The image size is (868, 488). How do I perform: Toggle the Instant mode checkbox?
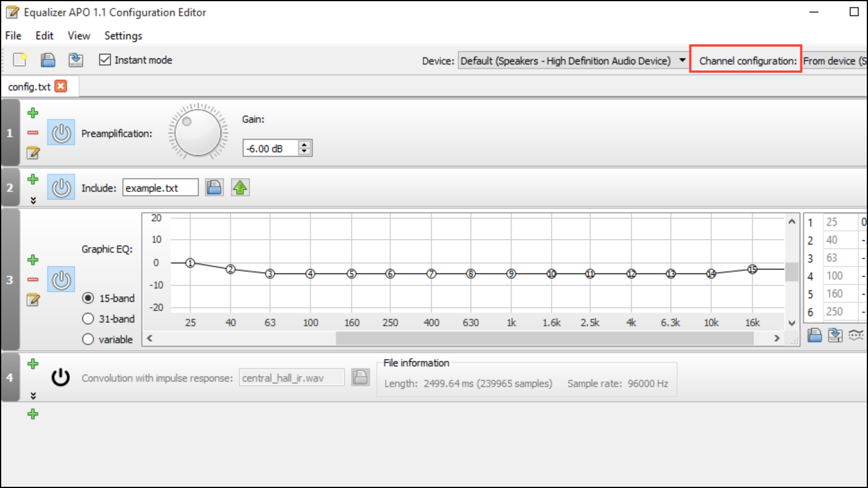105,60
